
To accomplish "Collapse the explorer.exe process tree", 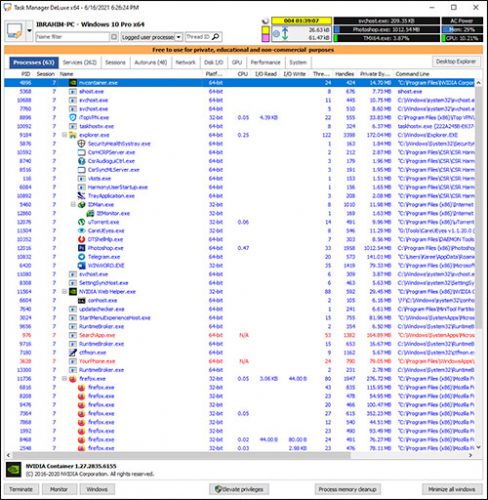I will [64, 135].
